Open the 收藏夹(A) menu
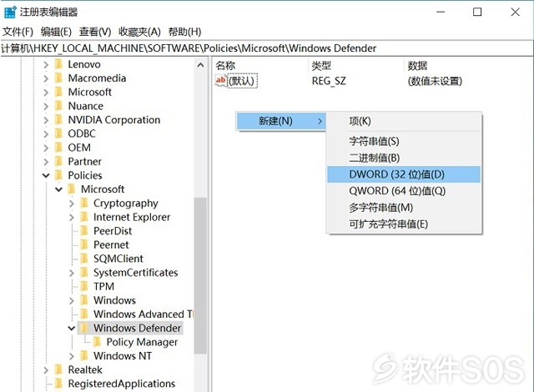 point(139,32)
